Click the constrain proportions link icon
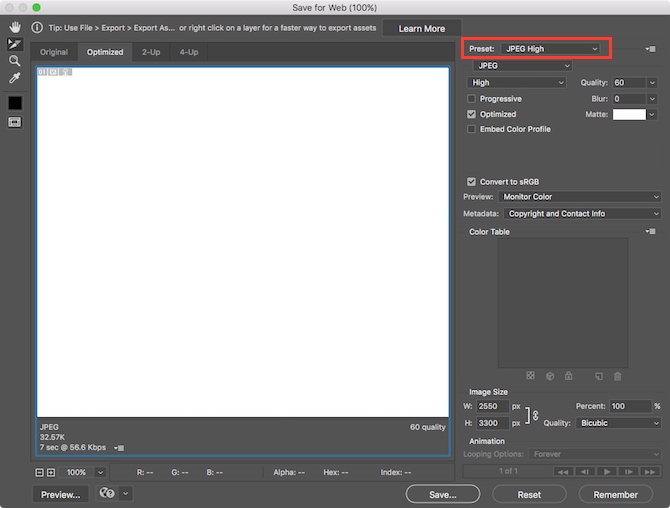The image size is (670, 508). point(535,415)
